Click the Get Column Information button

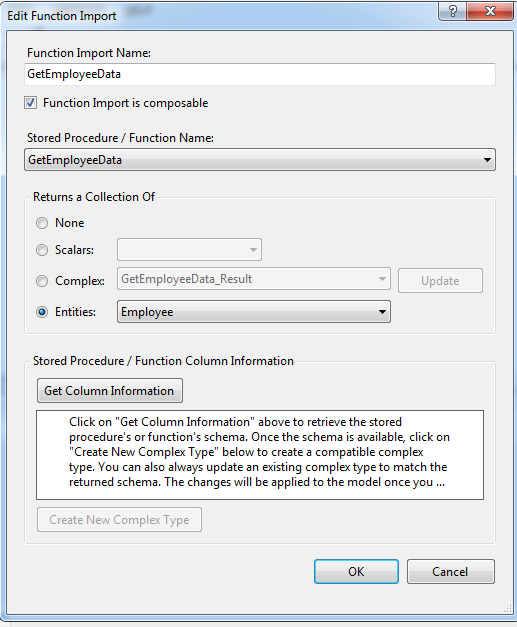tap(110, 391)
